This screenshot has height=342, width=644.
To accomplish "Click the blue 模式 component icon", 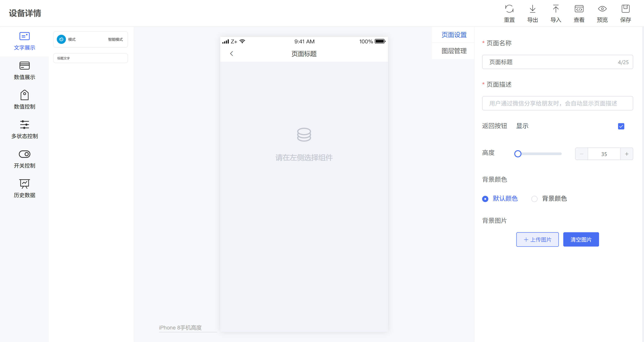I will tap(61, 39).
